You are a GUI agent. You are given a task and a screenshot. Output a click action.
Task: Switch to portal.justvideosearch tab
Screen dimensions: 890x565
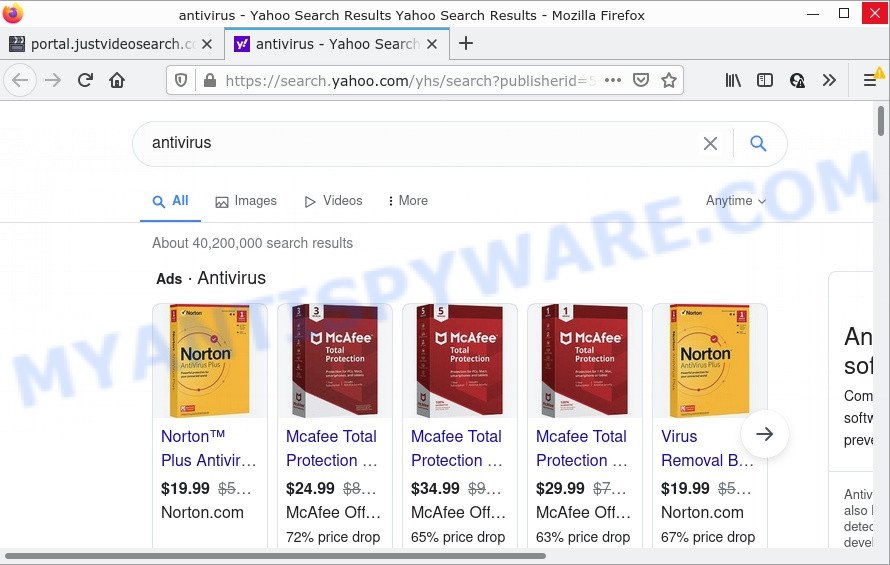[x=112, y=44]
